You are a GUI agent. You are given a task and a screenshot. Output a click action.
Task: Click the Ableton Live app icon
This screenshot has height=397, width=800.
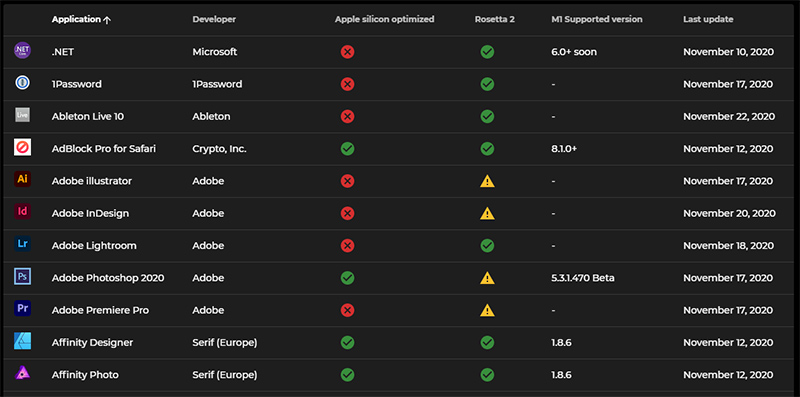[x=22, y=115]
